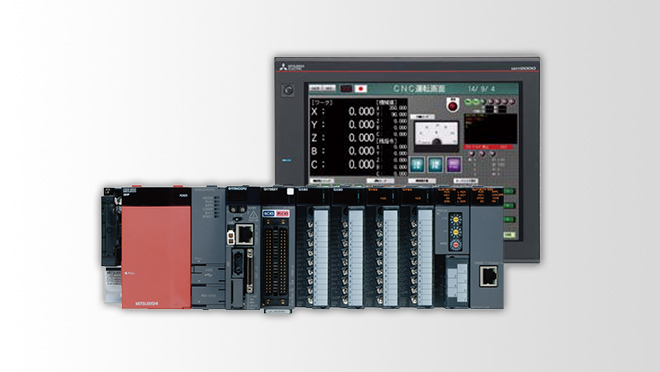Image resolution: width=660 pixels, height=372 pixels.
Task: Open the RS-232 port cover on CPU
Action: coord(208,296)
